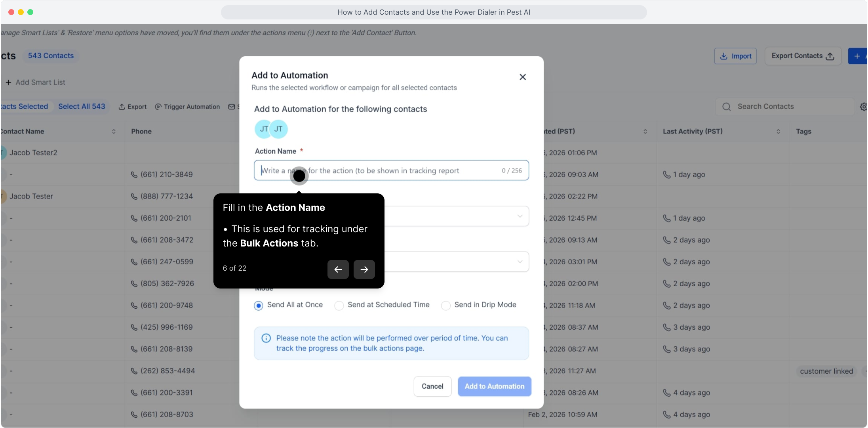The image size is (868, 428).
Task: Click phone icon for (661) 210-3849
Action: coord(134,174)
